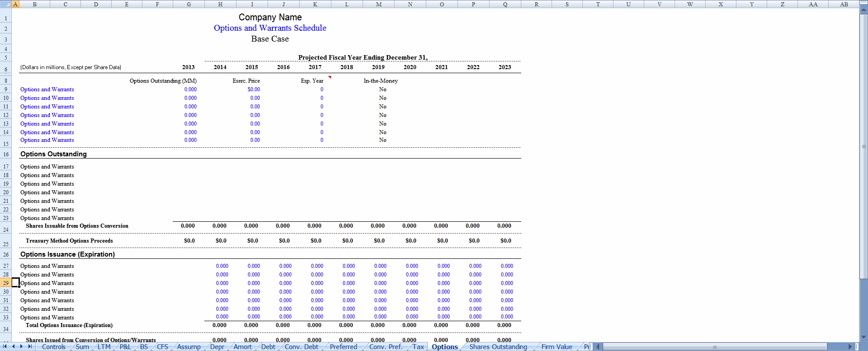Image resolution: width=868 pixels, height=351 pixels.
Task: Switch to the Sum sheet tab
Action: (x=82, y=347)
